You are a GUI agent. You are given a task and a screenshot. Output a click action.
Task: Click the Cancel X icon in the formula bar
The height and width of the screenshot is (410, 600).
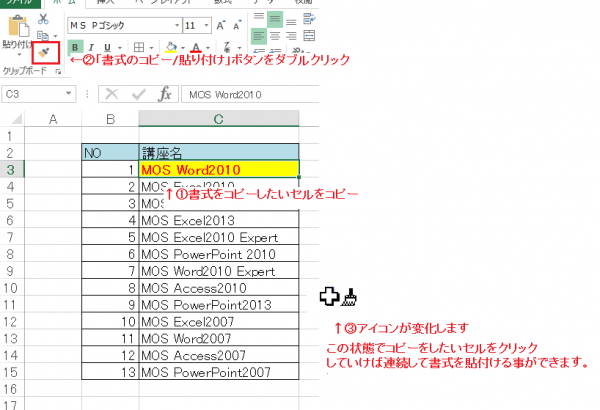pyautogui.click(x=112, y=94)
